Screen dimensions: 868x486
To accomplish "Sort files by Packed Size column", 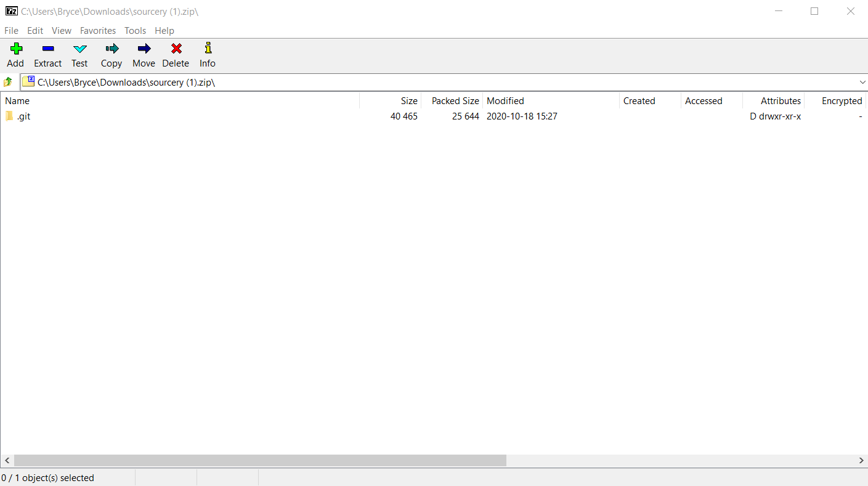I will point(455,101).
